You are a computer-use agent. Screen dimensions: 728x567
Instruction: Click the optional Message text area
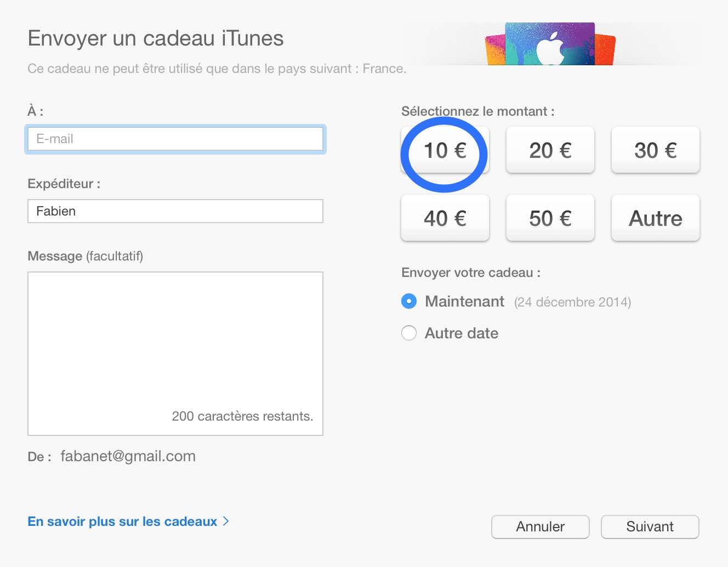175,354
